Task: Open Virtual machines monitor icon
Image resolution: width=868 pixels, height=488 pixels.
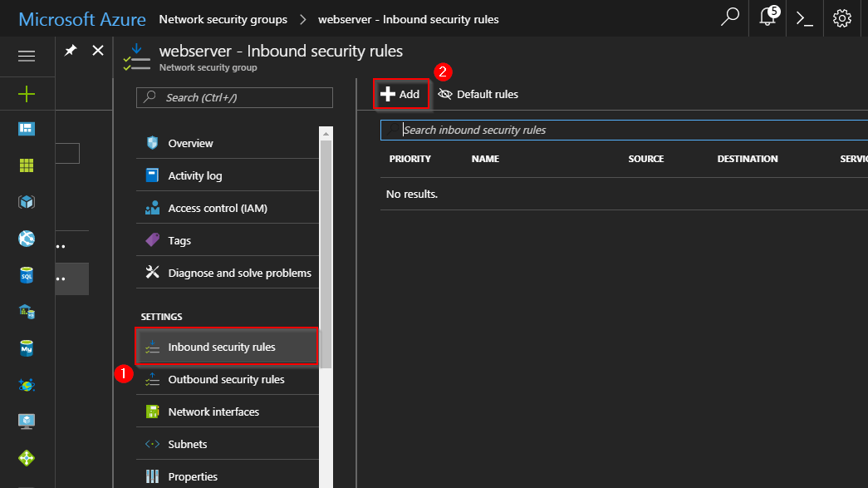Action: pos(27,421)
